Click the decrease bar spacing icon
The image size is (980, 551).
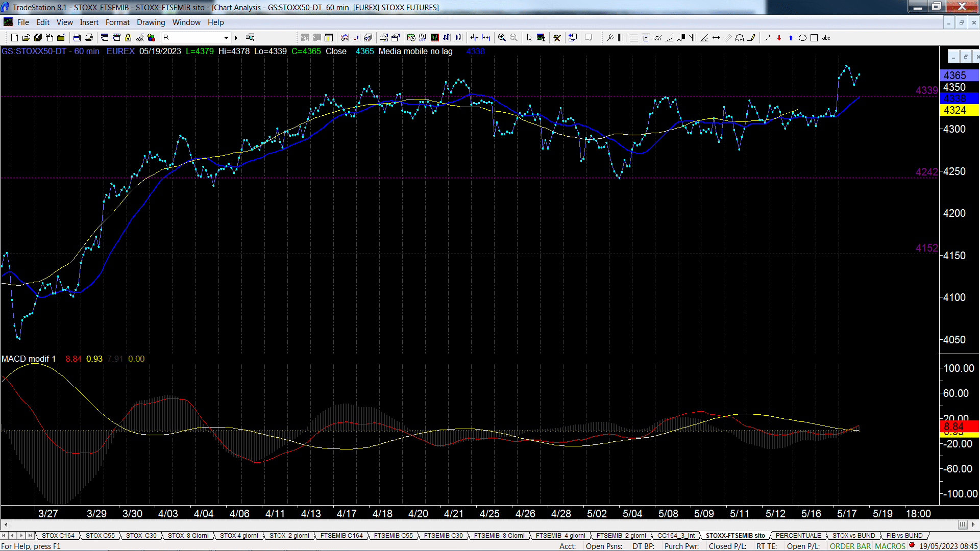coord(474,38)
